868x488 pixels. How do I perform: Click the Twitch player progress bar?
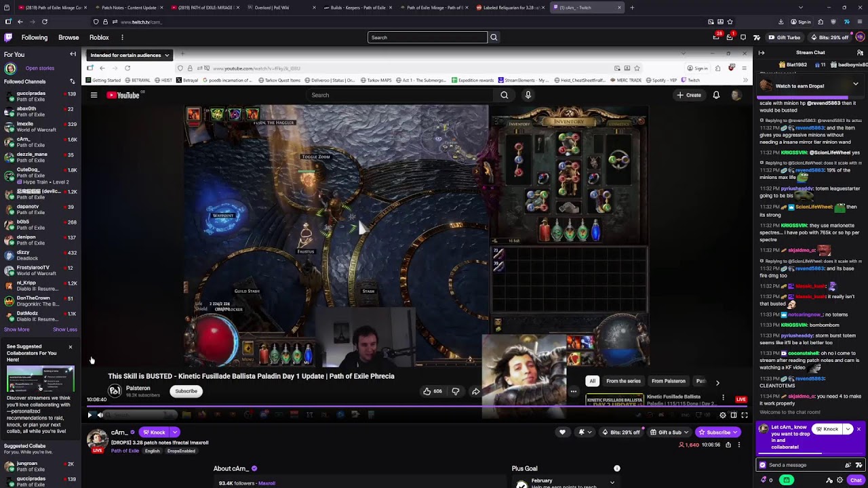[417, 407]
